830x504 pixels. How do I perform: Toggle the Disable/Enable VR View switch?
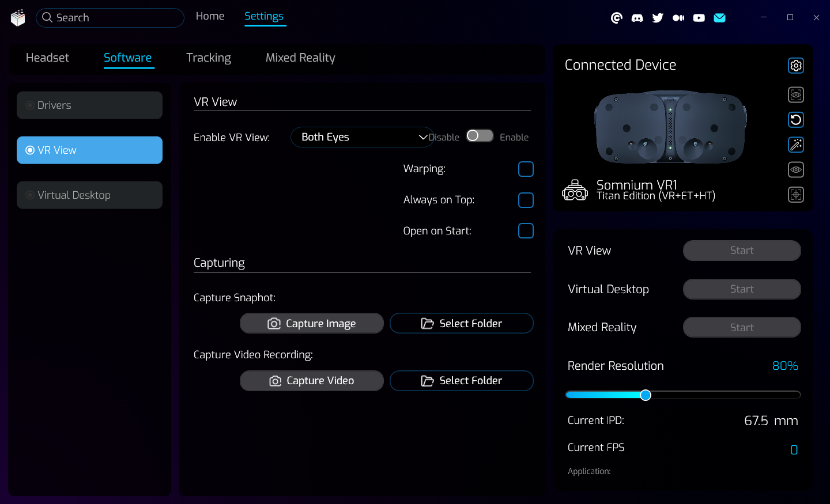click(480, 135)
